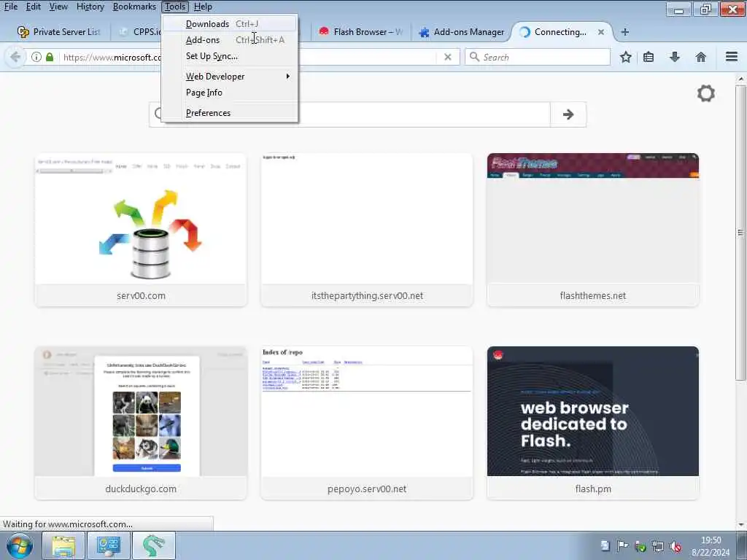Click the page vertical scrollbar thumb
The height and width of the screenshot is (560, 747).
pyautogui.click(x=740, y=233)
